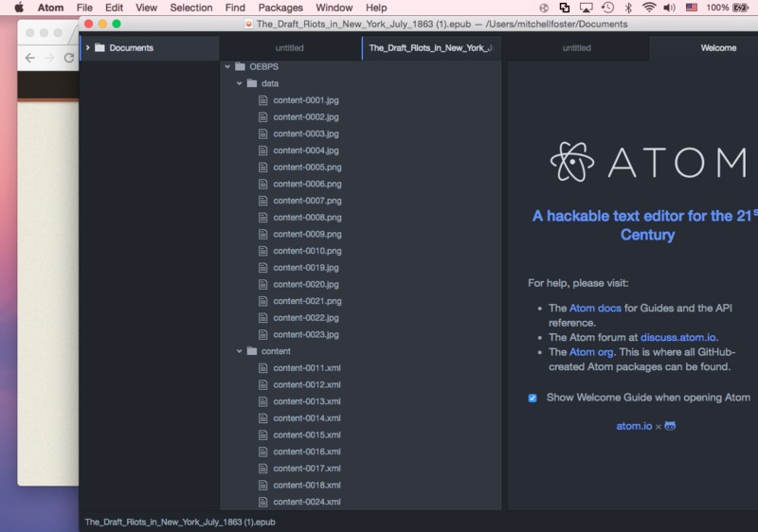Open the Packages menu
The width and height of the screenshot is (758, 532).
280,8
